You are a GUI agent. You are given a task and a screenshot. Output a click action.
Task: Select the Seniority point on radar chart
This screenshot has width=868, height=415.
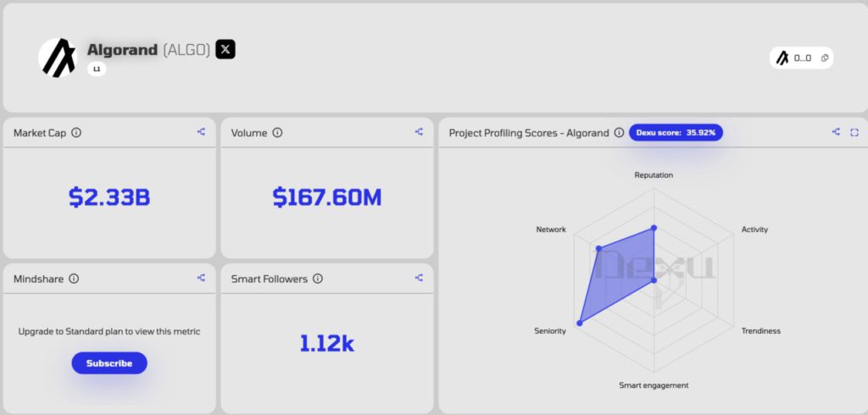point(581,323)
